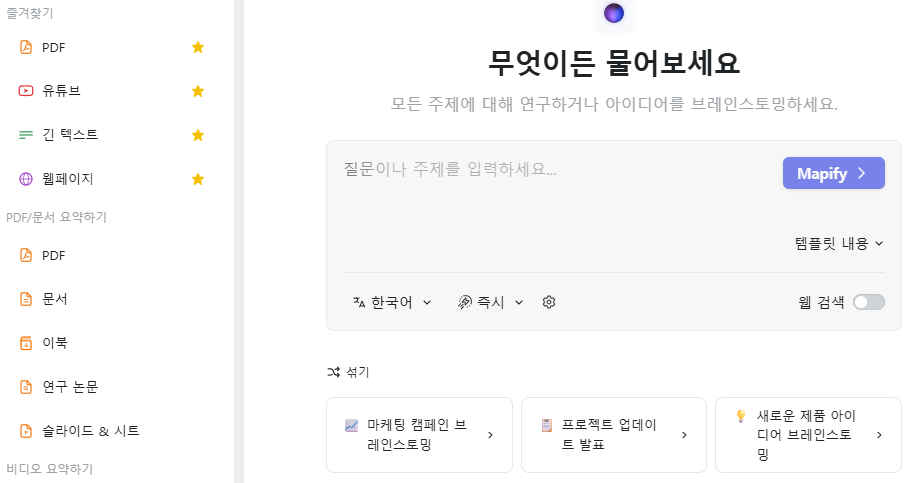Click the 섞기 shuffle icon
The width and height of the screenshot is (912, 483).
point(334,372)
